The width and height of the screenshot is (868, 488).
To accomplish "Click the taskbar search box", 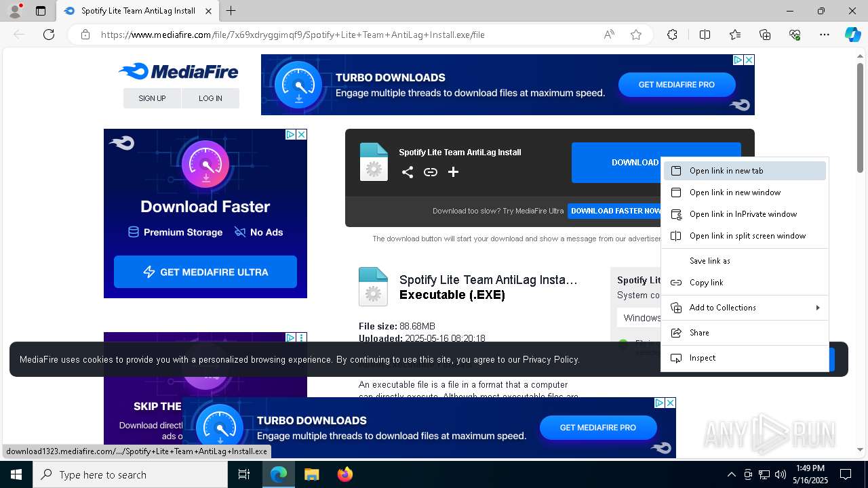I will [130, 474].
